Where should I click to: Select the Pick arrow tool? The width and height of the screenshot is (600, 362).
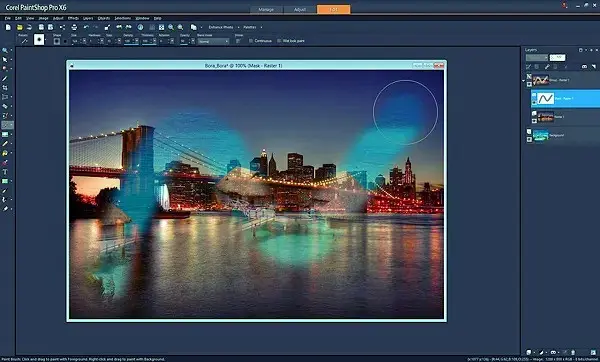point(5,60)
